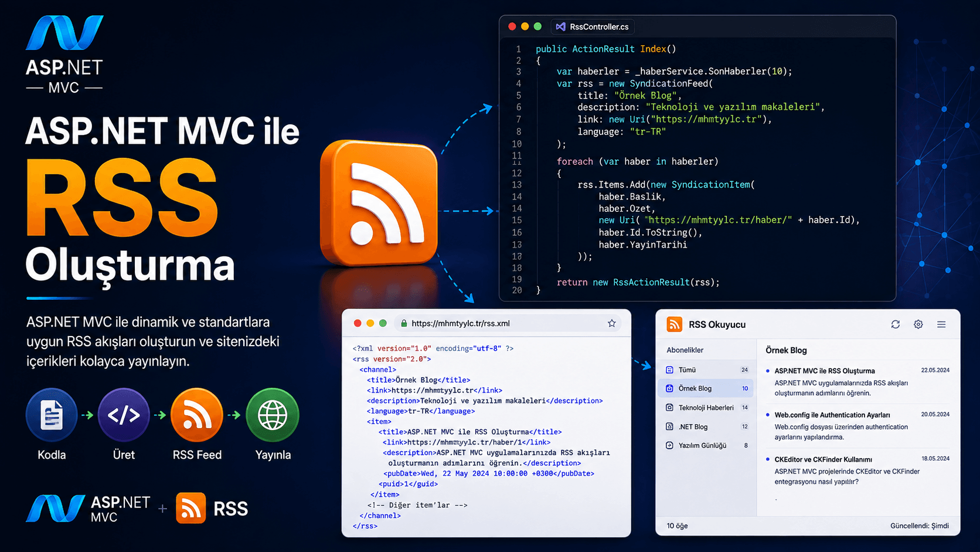The width and height of the screenshot is (980, 552).
Task: Click code line language: "tr-TR"
Action: (x=621, y=131)
